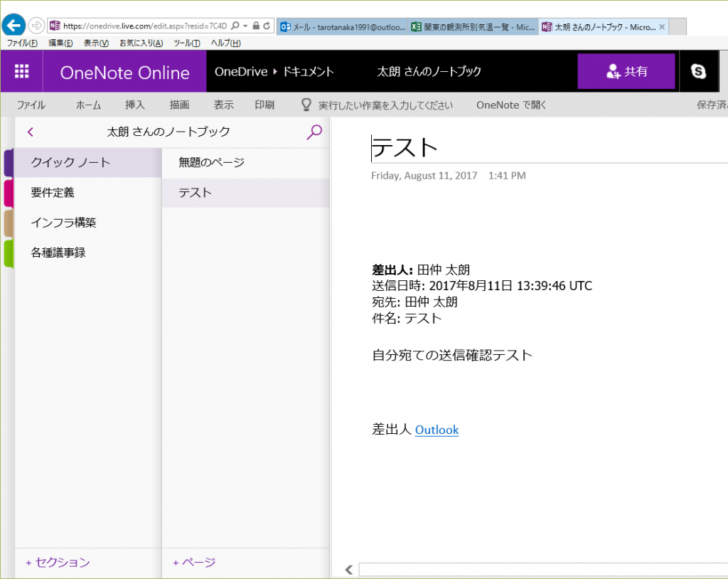Open the ファイル ribbon tab
Viewport: 728px width, 579px height.
31,105
